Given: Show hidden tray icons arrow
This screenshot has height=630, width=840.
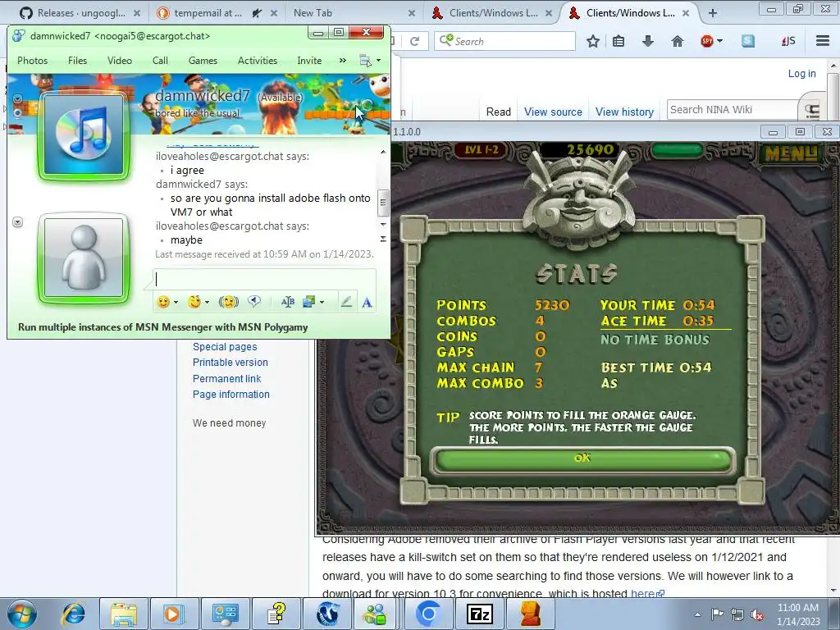Looking at the screenshot, I should pyautogui.click(x=697, y=614).
